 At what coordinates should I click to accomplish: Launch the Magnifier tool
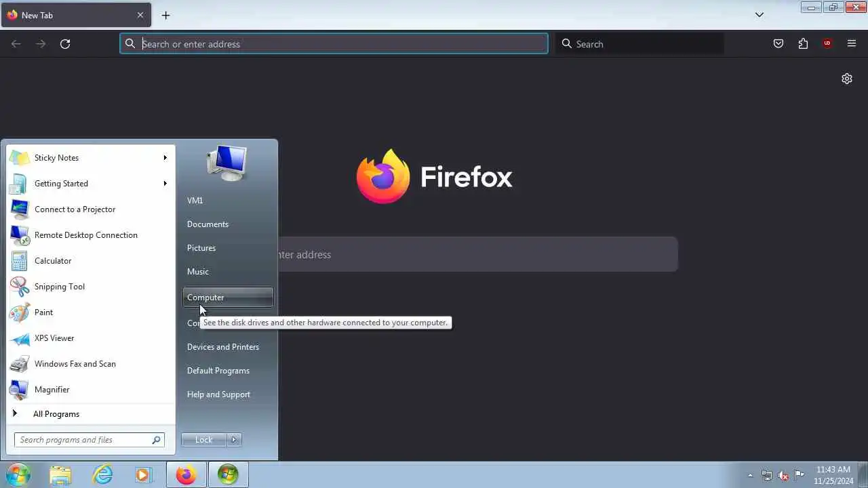91,390
